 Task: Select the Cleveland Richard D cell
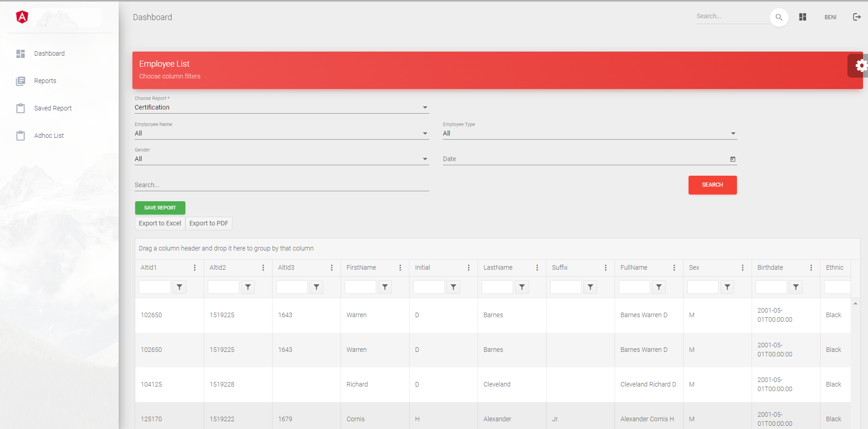(648, 385)
